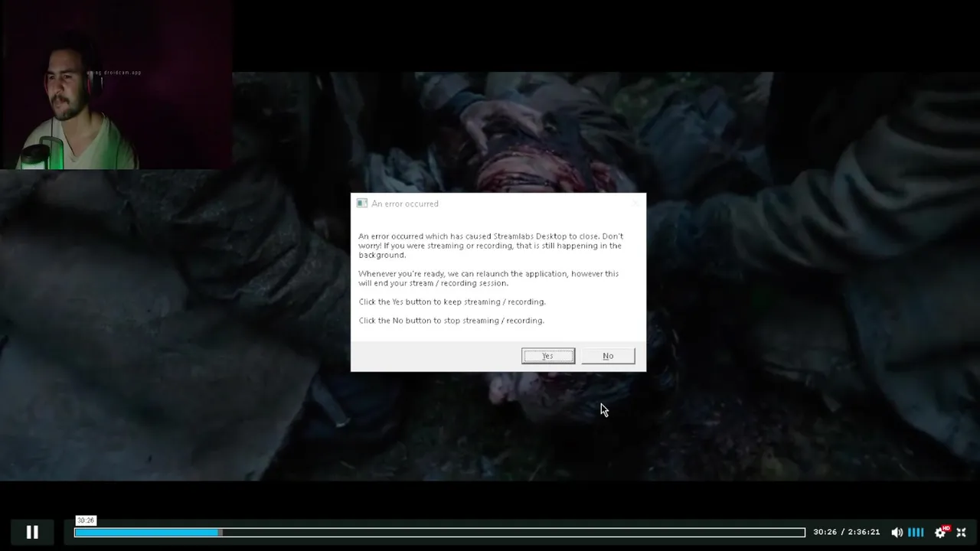
Task: Click No to stop streaming
Action: [608, 356]
